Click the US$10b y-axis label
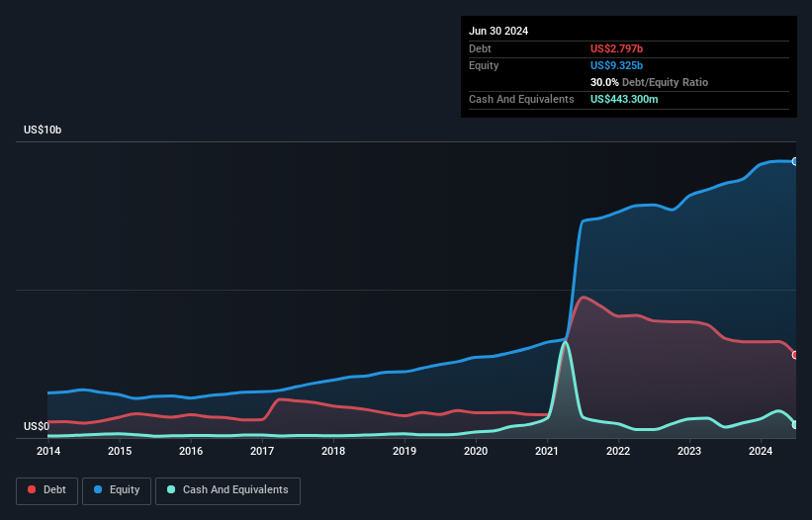Image resolution: width=812 pixels, height=520 pixels. (43, 130)
